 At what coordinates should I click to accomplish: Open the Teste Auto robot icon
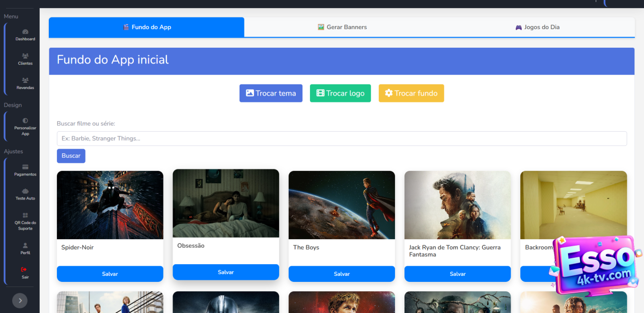tap(25, 191)
